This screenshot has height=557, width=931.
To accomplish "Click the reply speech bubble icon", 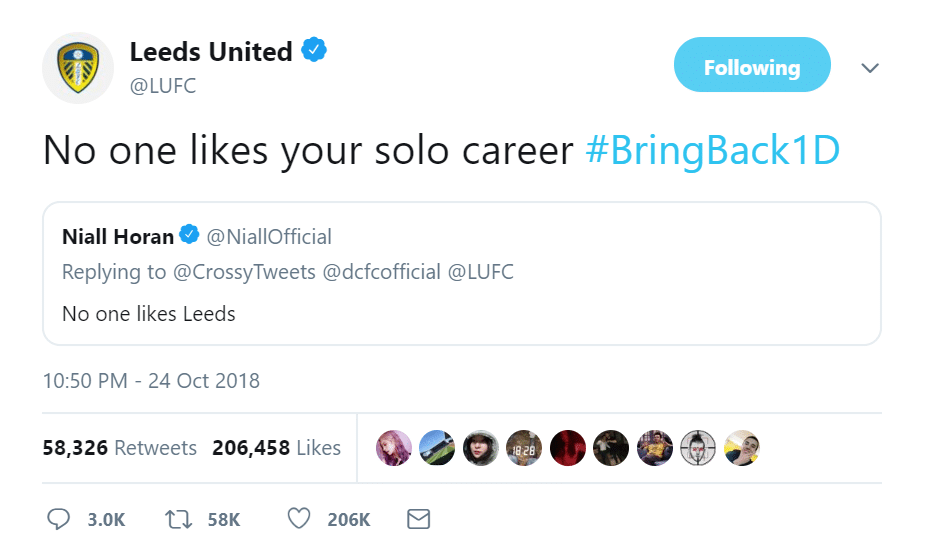I will (60, 519).
